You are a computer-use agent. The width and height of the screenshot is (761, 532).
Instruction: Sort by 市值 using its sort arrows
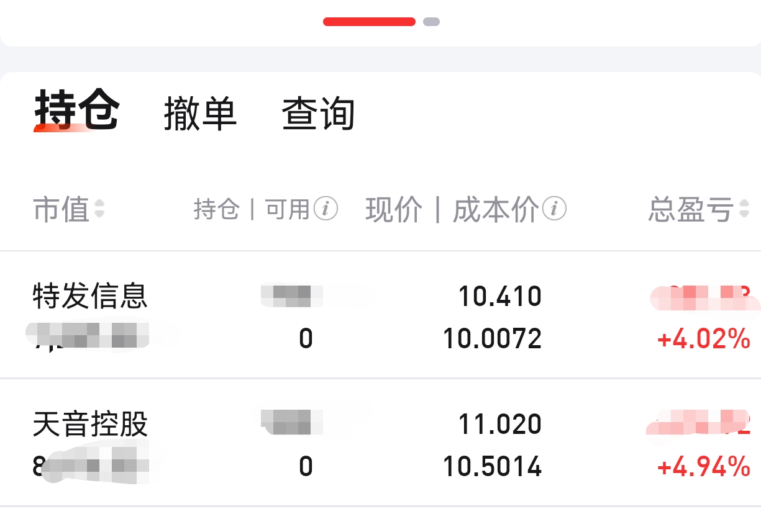[x=99, y=209]
